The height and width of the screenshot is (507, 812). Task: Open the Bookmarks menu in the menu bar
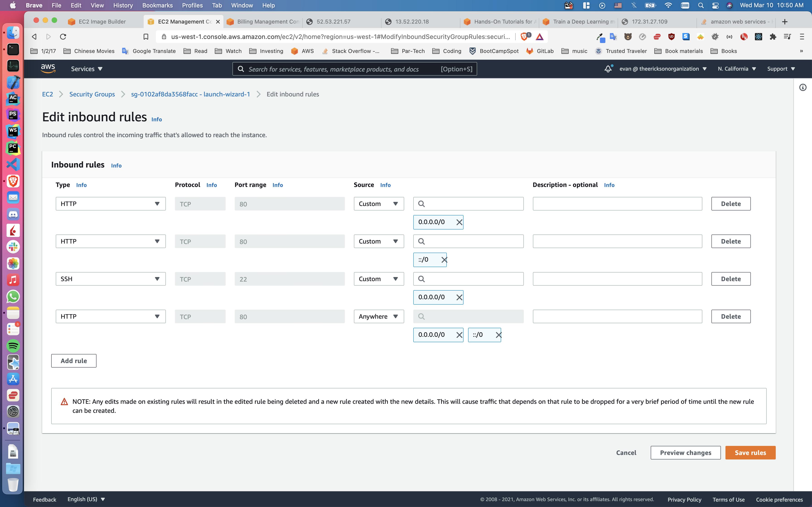tap(157, 5)
